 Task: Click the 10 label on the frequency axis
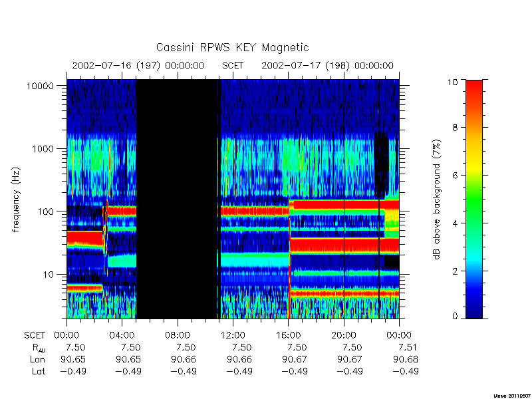[x=49, y=274]
